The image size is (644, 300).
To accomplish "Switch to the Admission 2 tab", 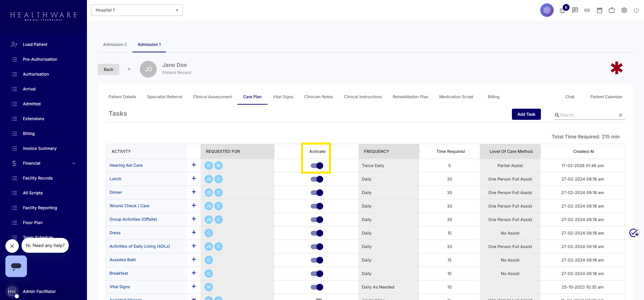I will pyautogui.click(x=115, y=45).
